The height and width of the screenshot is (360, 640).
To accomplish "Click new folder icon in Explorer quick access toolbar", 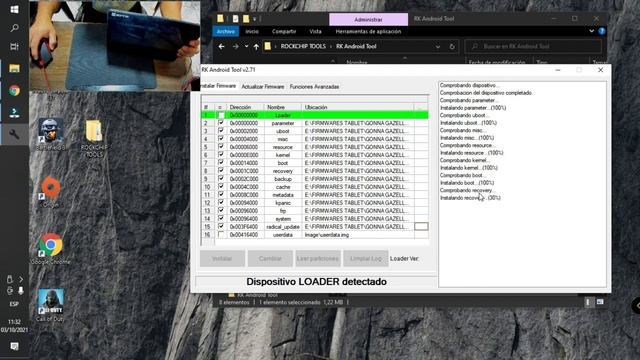I will click(246, 19).
